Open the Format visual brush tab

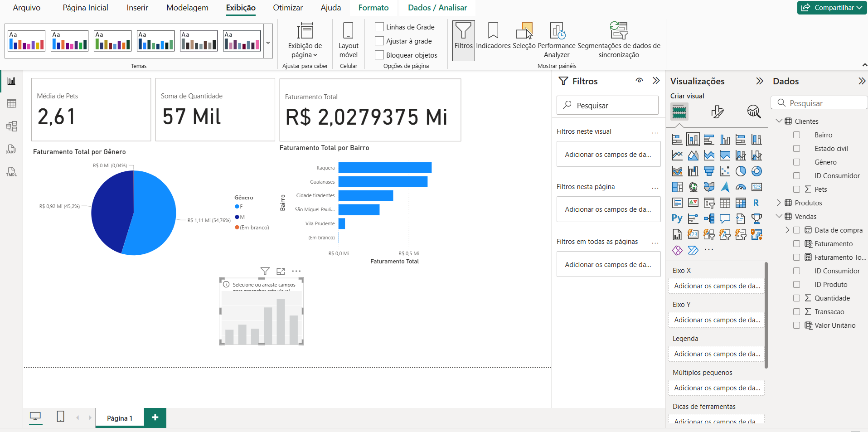pyautogui.click(x=717, y=112)
